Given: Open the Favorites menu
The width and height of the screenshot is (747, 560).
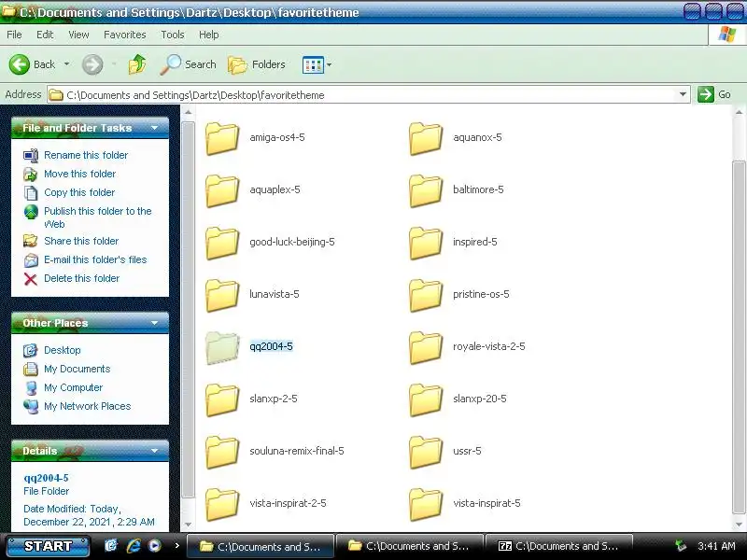Looking at the screenshot, I should coord(125,35).
